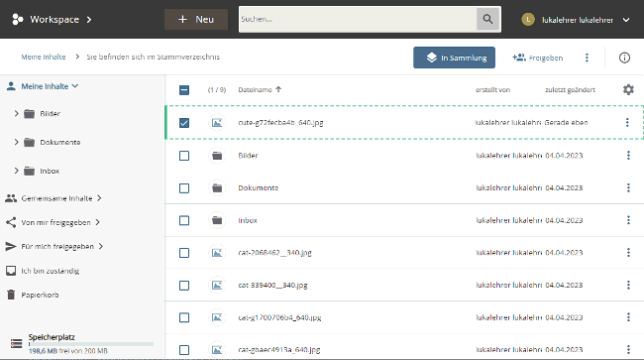
Task: Check the Inbox row checkbox
Action: pyautogui.click(x=184, y=220)
